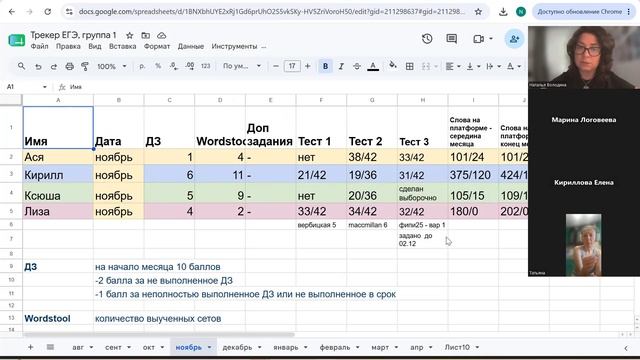640x360 pixels.
Task: Select the cell with 375/120
Action: [x=473, y=175]
